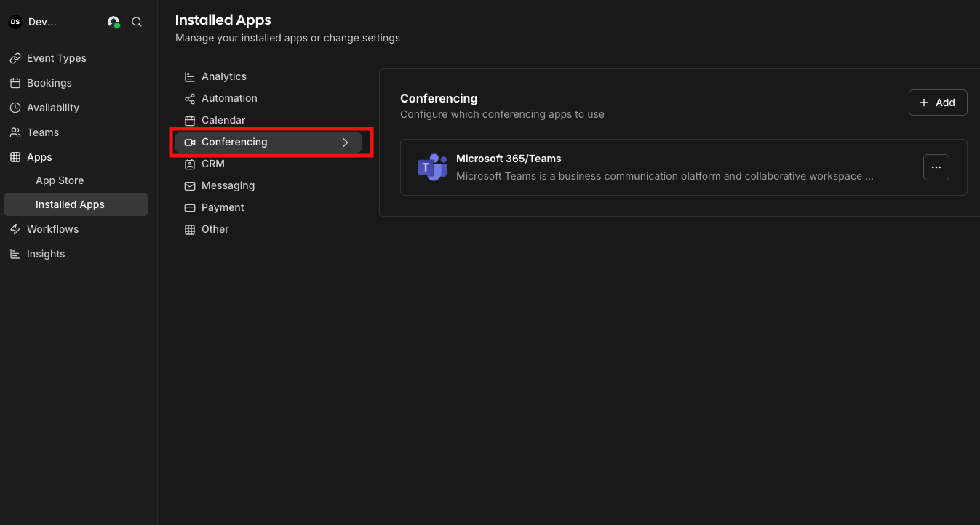Open Availability from the sidebar
Screen dimensions: 980x525
pyautogui.click(x=52, y=108)
